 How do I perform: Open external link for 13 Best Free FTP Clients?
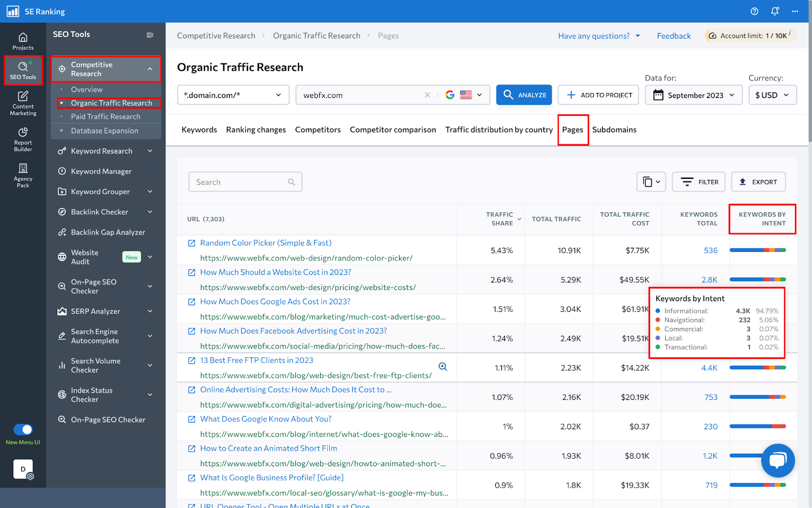[x=192, y=361]
